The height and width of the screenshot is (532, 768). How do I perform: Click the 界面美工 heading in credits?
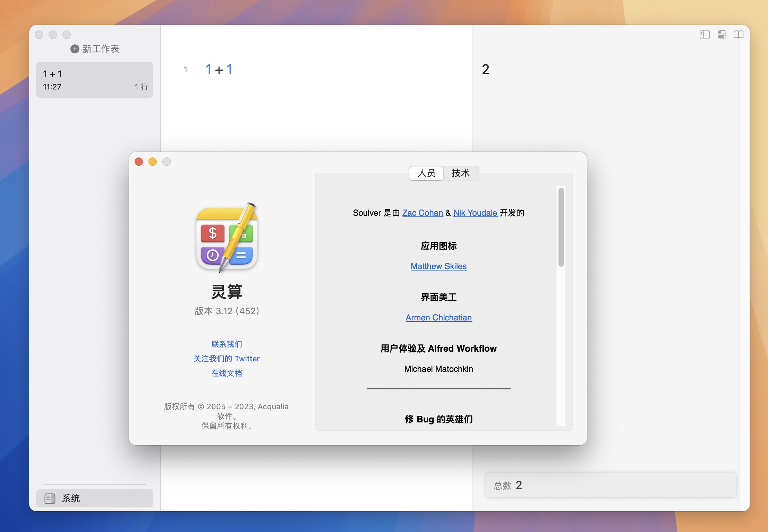pyautogui.click(x=438, y=298)
